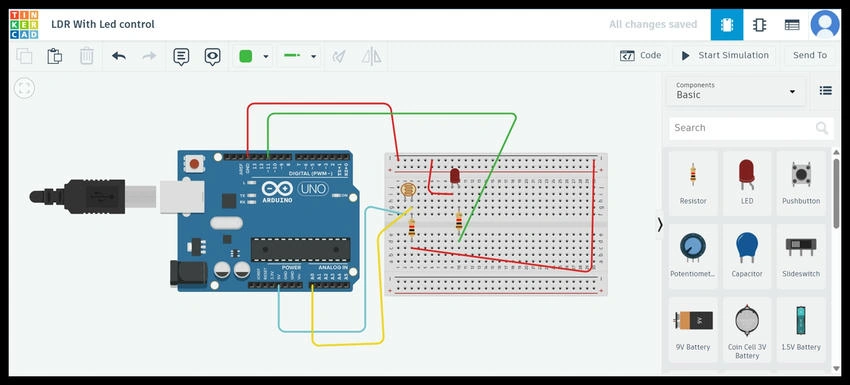This screenshot has height=385, width=850.
Task: Switch to Schematic view icon
Action: point(759,24)
